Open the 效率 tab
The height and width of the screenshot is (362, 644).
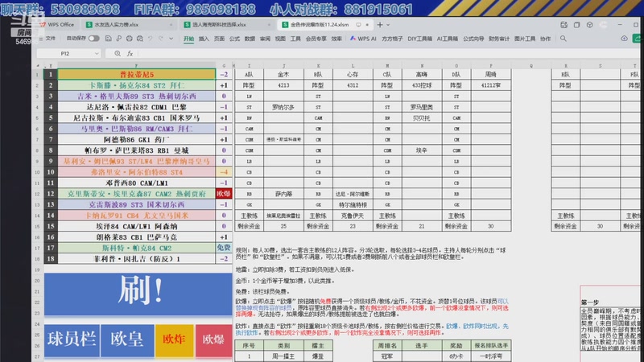336,39
